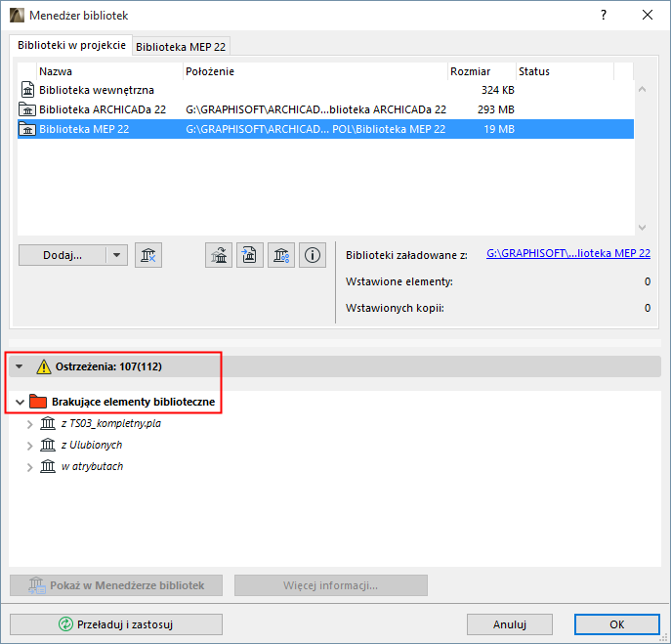Click the embed library objects icon button
The width and height of the screenshot is (671, 644).
(x=250, y=255)
